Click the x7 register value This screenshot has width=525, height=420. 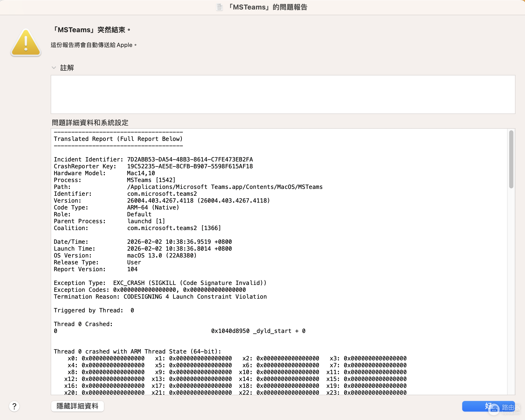375,365
